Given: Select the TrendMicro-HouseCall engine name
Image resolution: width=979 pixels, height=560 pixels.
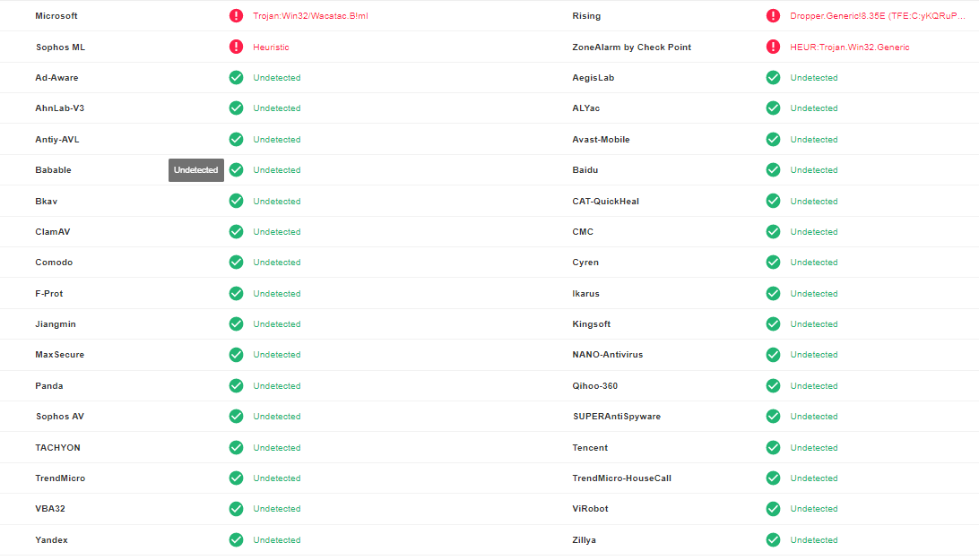Looking at the screenshot, I should (x=621, y=478).
